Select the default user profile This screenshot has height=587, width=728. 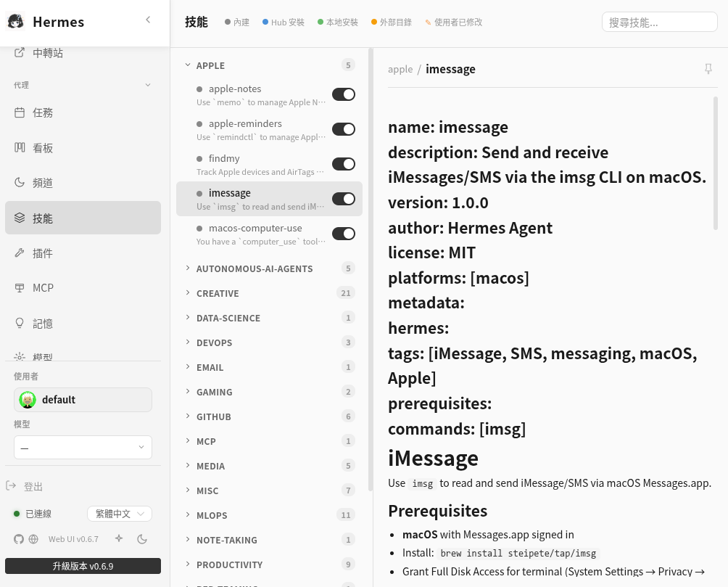point(83,400)
